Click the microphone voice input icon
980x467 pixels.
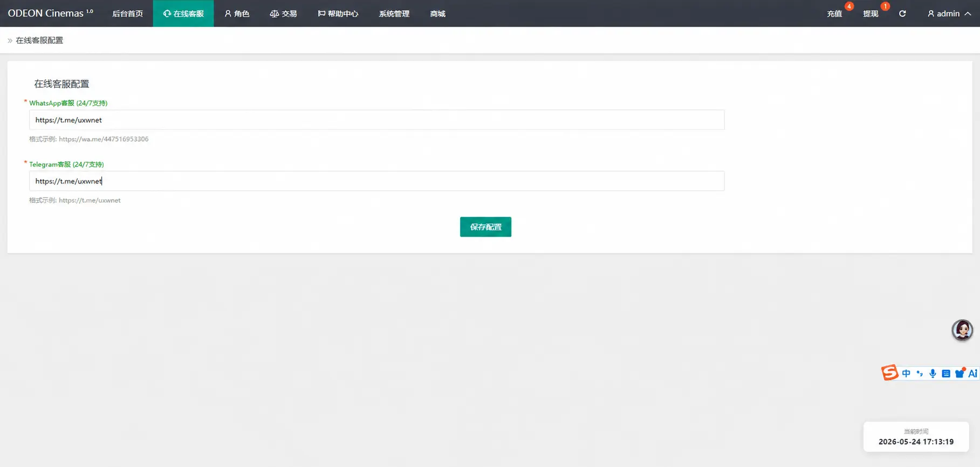tap(933, 373)
